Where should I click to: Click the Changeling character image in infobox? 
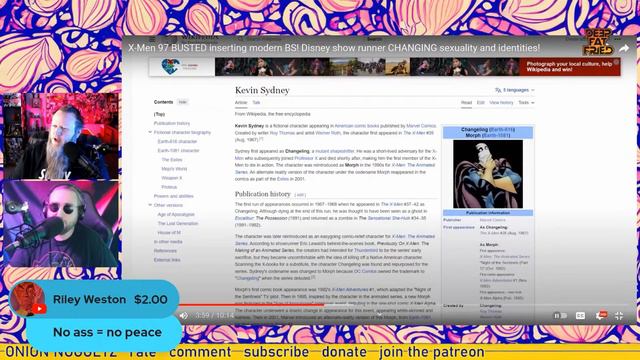pos(488,174)
